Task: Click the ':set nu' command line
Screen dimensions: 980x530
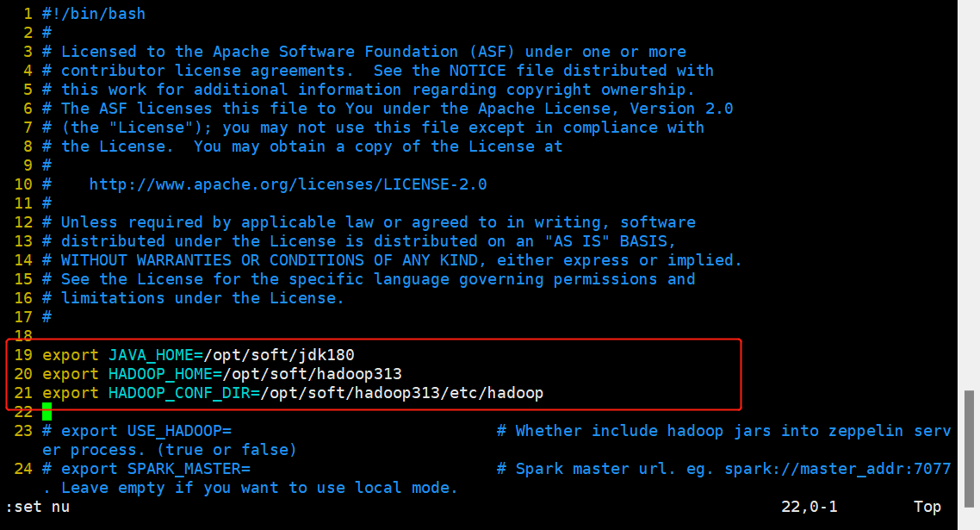Action: 38,507
